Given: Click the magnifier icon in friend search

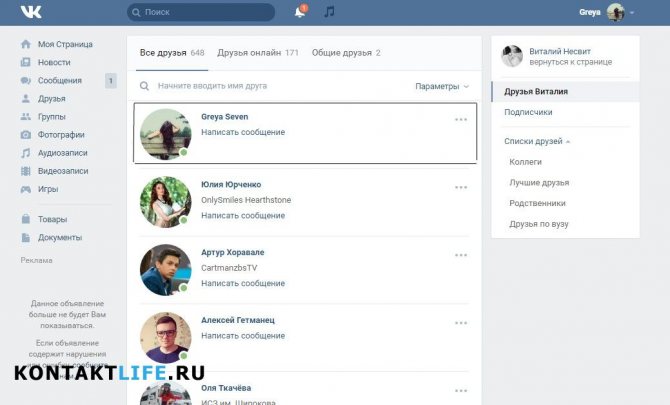Looking at the screenshot, I should tap(144, 86).
